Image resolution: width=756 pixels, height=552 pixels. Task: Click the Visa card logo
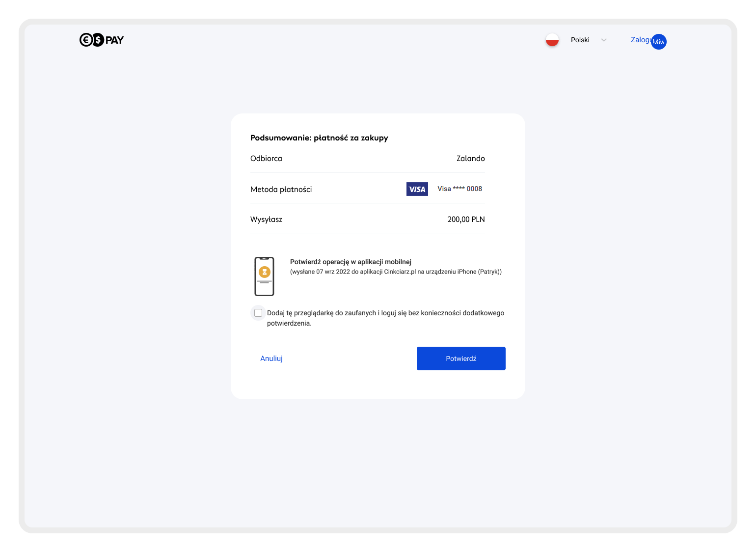click(x=417, y=189)
